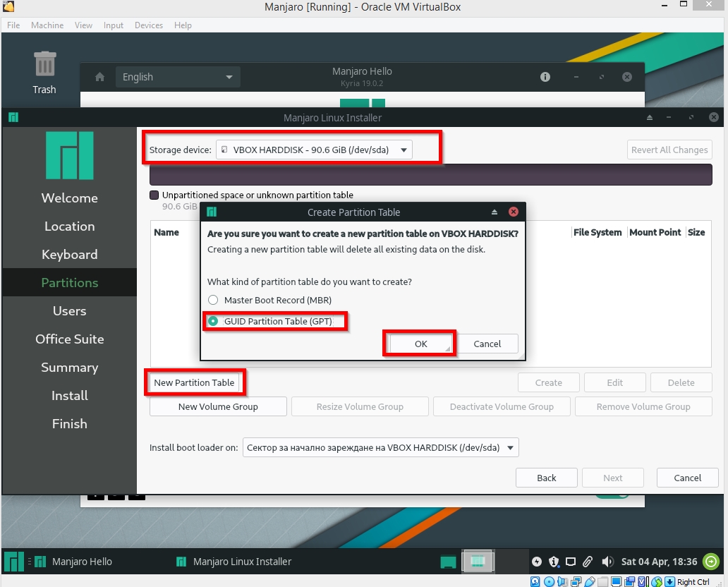This screenshot has height=587, width=728.
Task: Open the clipboard paperclip tray icon
Action: tap(588, 562)
